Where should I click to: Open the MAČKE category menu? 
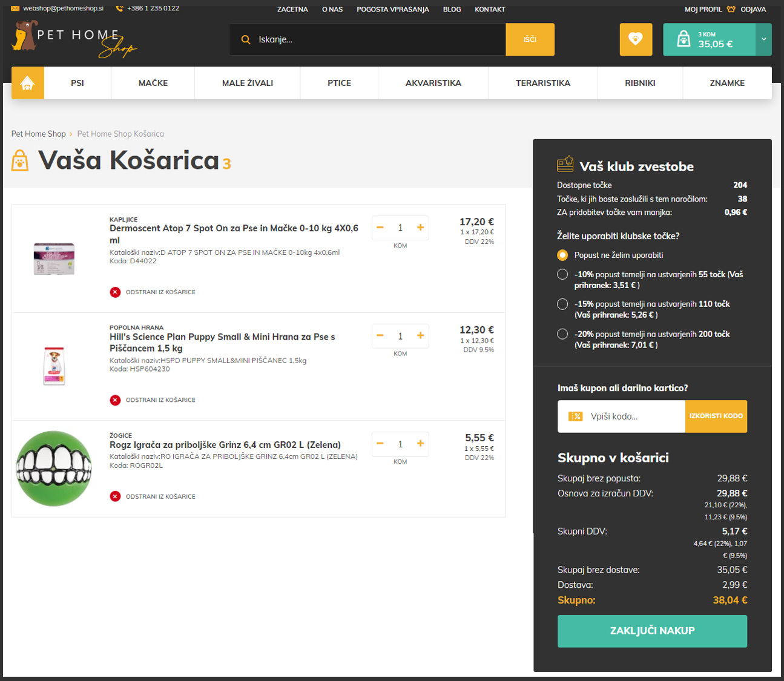153,83
